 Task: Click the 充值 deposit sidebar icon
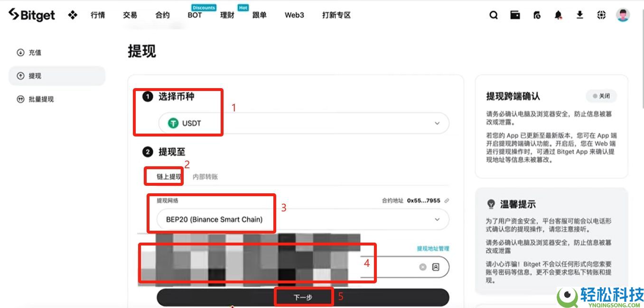20,53
